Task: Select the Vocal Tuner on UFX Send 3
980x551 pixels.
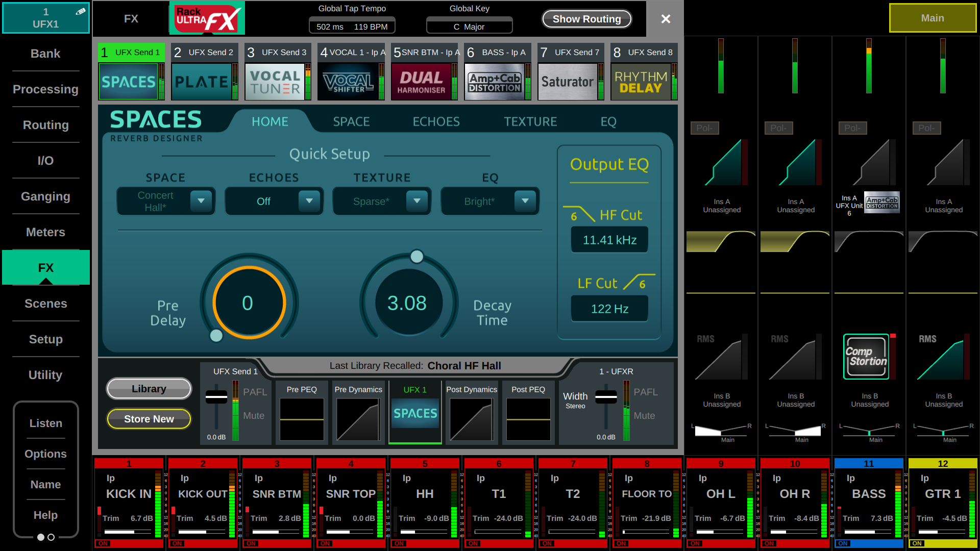Action: tap(276, 81)
